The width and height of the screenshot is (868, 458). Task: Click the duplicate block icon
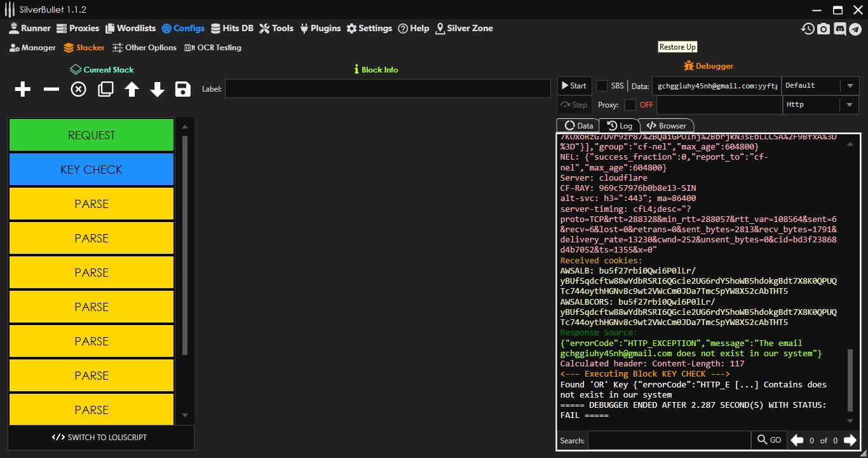click(105, 90)
